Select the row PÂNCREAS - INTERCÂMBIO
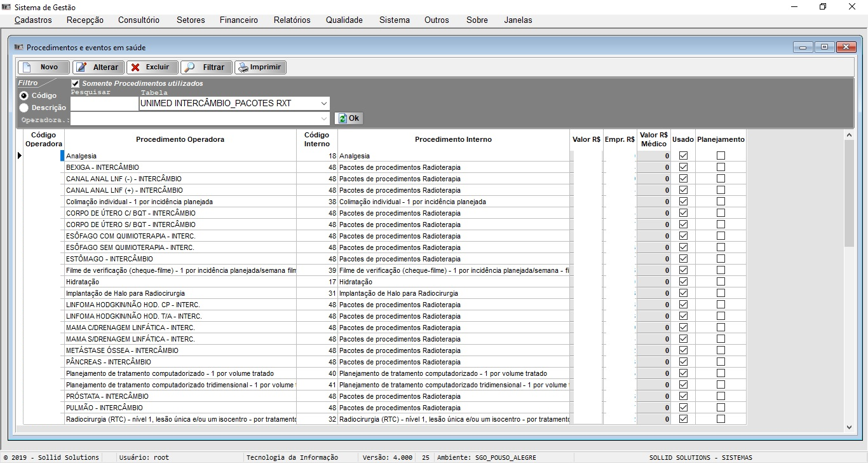The width and height of the screenshot is (868, 463). tap(385, 362)
